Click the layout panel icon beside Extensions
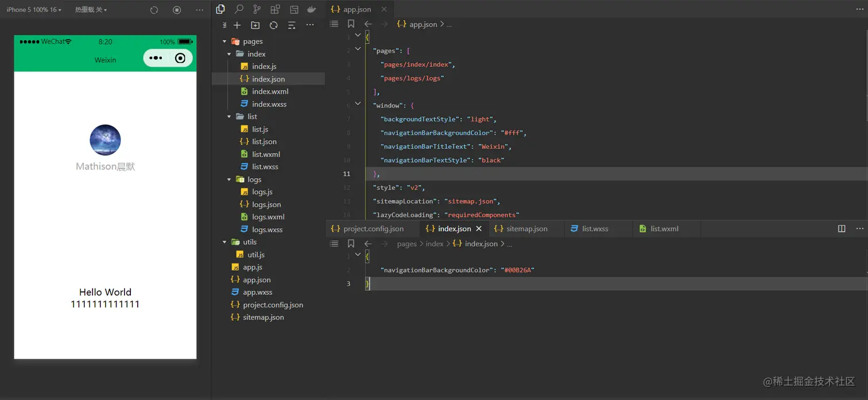Image resolution: width=868 pixels, height=400 pixels. [x=294, y=9]
